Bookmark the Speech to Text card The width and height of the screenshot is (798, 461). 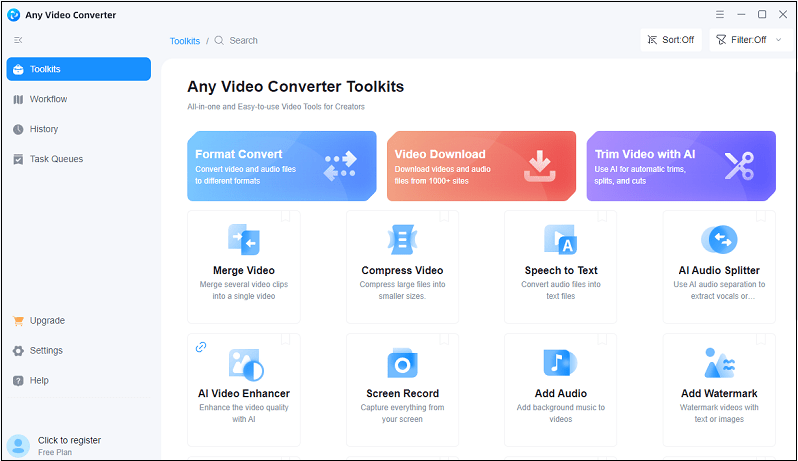(603, 217)
